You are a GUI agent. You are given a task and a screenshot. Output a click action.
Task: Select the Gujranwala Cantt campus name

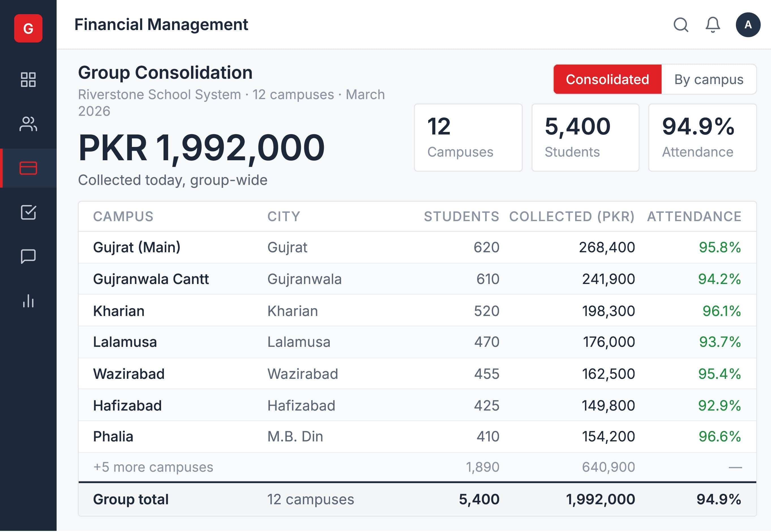coord(151,279)
